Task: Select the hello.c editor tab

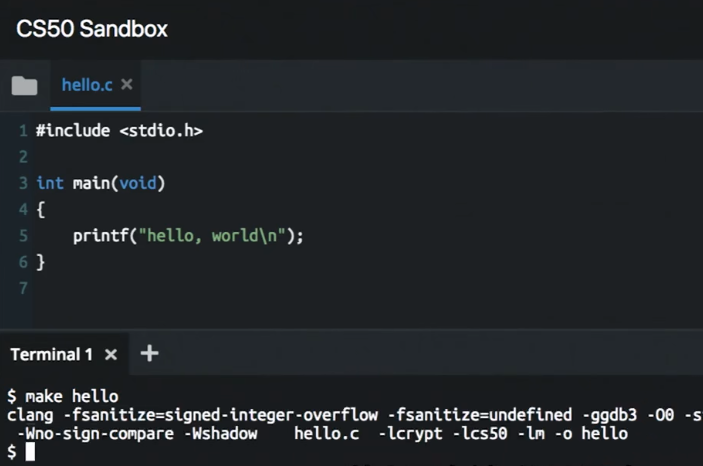Action: 87,85
